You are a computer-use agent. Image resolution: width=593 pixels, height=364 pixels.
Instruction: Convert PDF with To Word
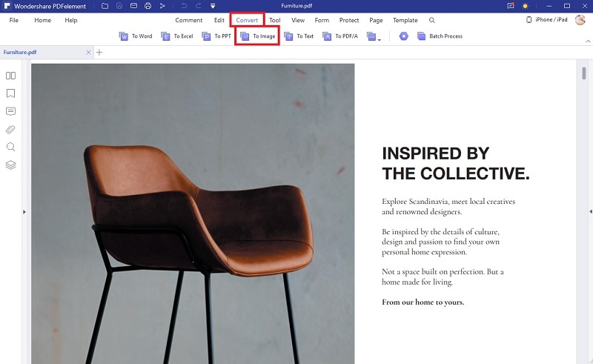(136, 36)
